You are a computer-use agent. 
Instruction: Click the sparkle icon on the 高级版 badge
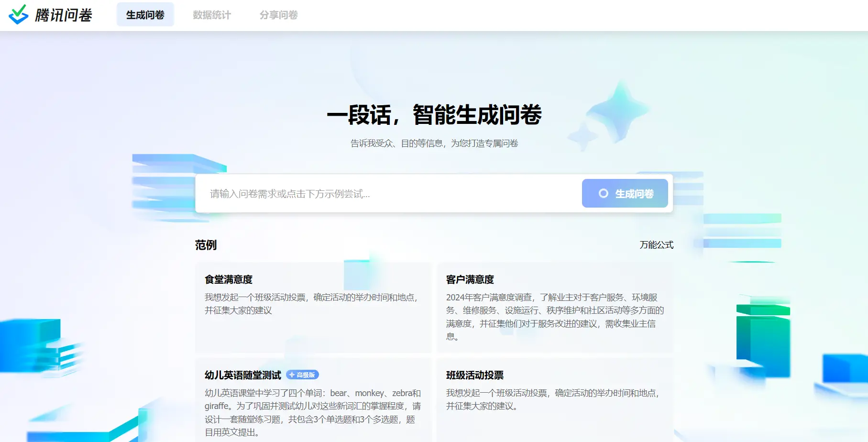291,375
